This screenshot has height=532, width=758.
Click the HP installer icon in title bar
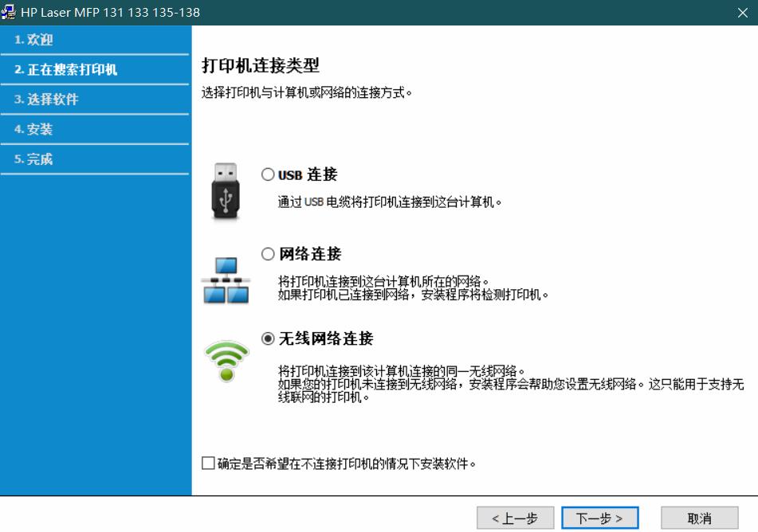(10, 12)
